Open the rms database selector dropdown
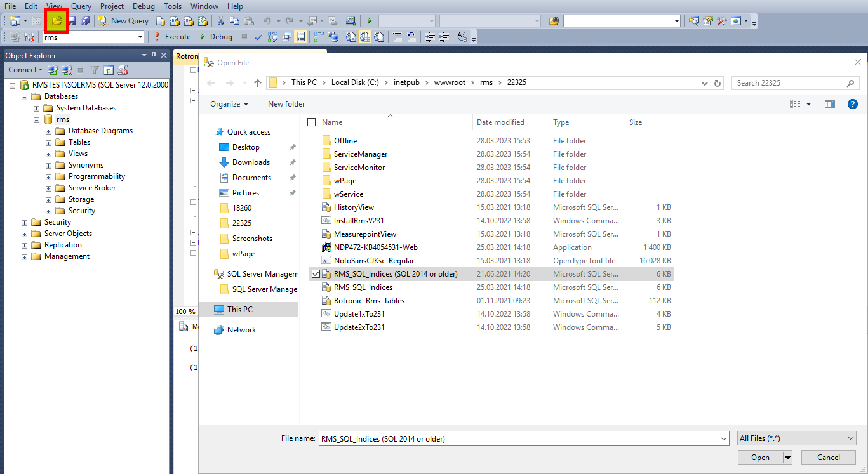Screen dimensions: 868x474 tap(140, 37)
